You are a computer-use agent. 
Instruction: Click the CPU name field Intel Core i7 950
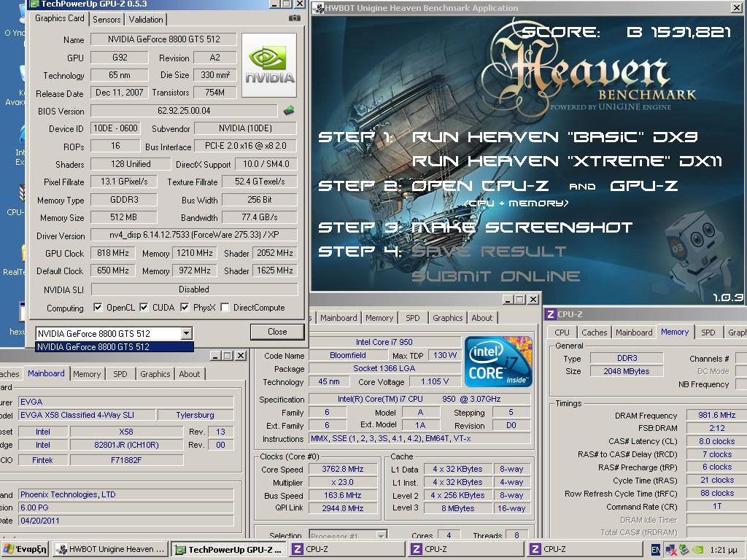coord(384,342)
